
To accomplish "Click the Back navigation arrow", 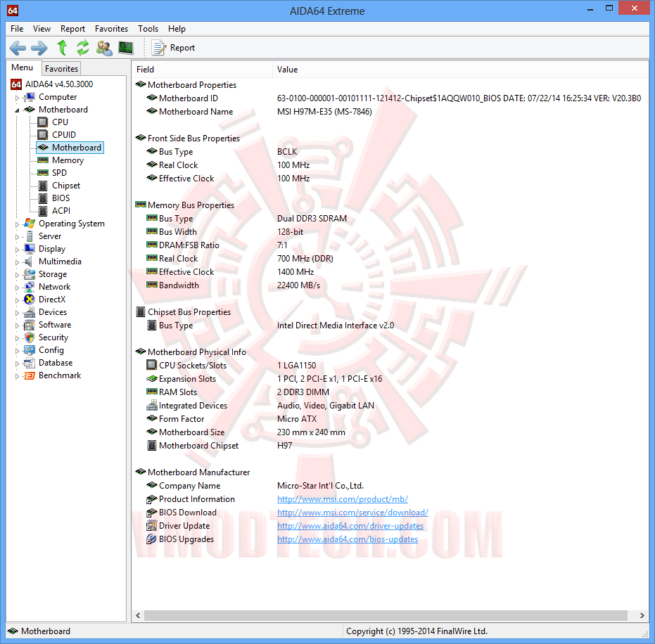I will (x=18, y=48).
